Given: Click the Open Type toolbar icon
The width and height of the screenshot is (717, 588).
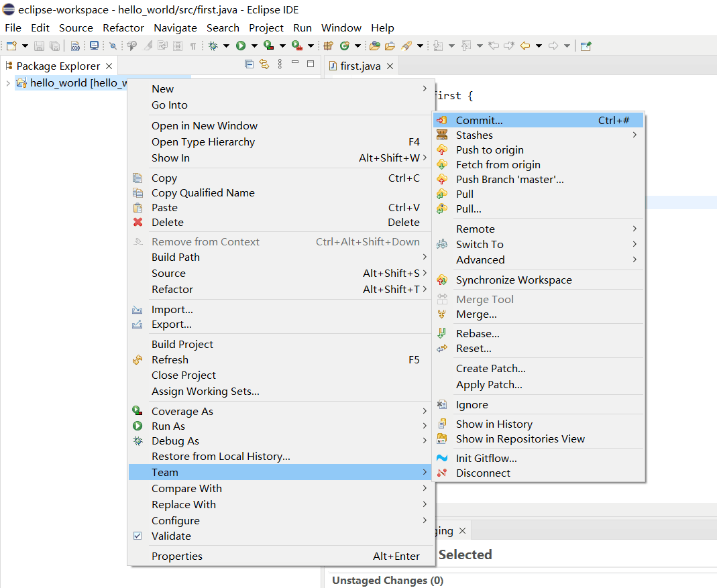Looking at the screenshot, I should pos(374,46).
